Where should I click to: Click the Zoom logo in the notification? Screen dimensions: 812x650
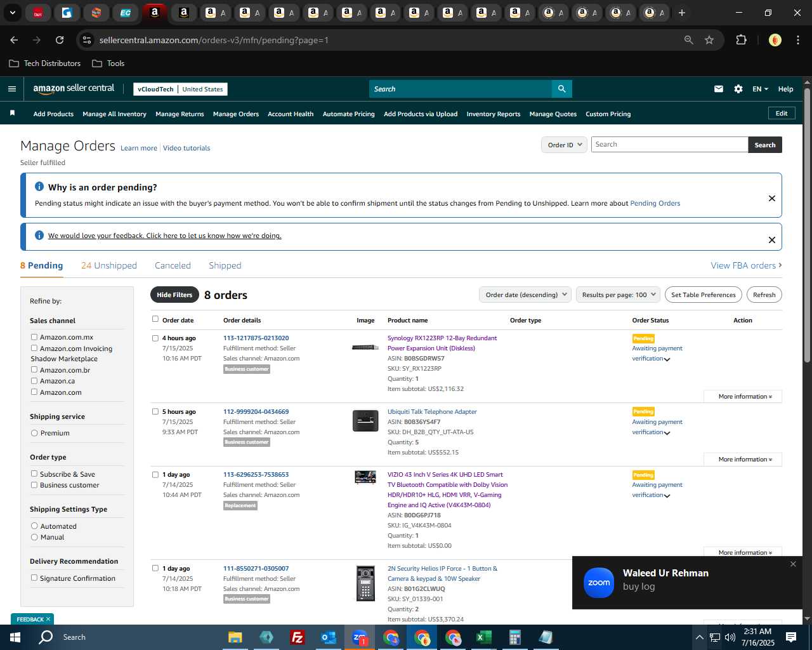pos(599,583)
